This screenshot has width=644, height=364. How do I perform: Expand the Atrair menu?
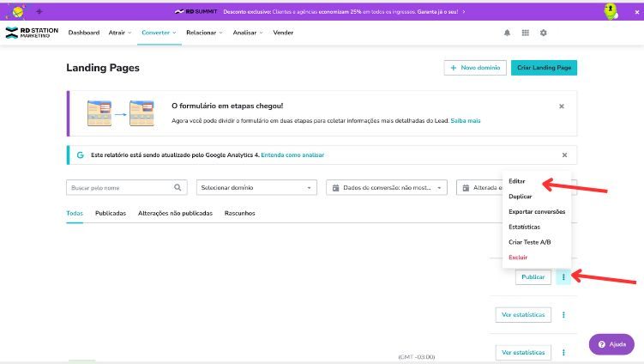tap(120, 33)
